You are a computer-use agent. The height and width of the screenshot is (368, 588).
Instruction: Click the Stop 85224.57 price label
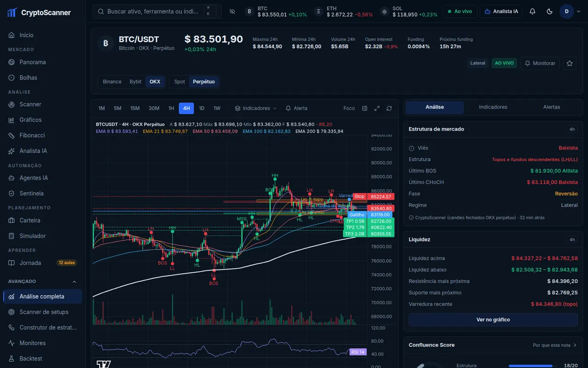373,196
